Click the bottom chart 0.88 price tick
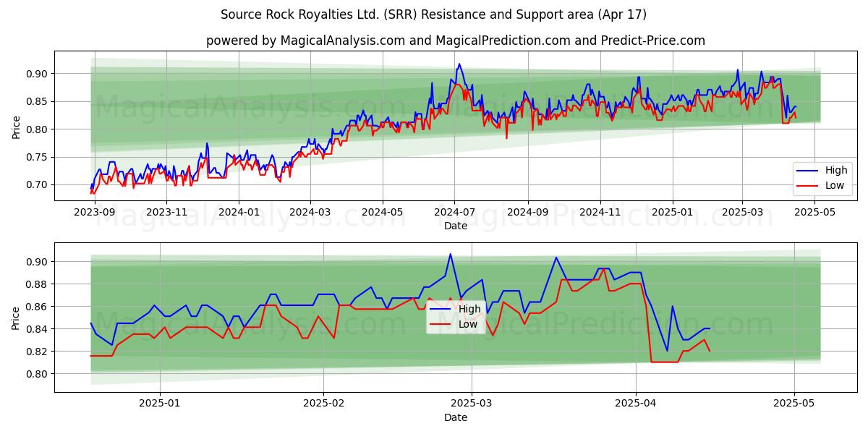Viewport: 868px width, 434px height. [x=38, y=284]
